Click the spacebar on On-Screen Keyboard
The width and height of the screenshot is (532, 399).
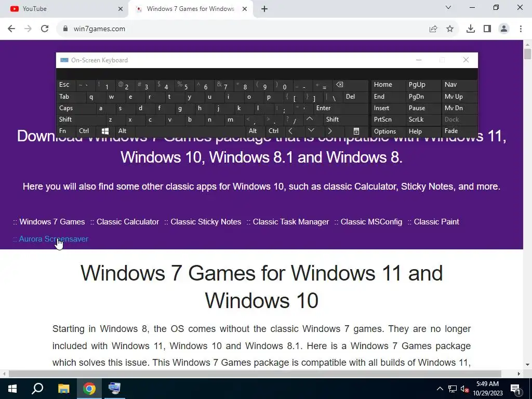(190, 131)
